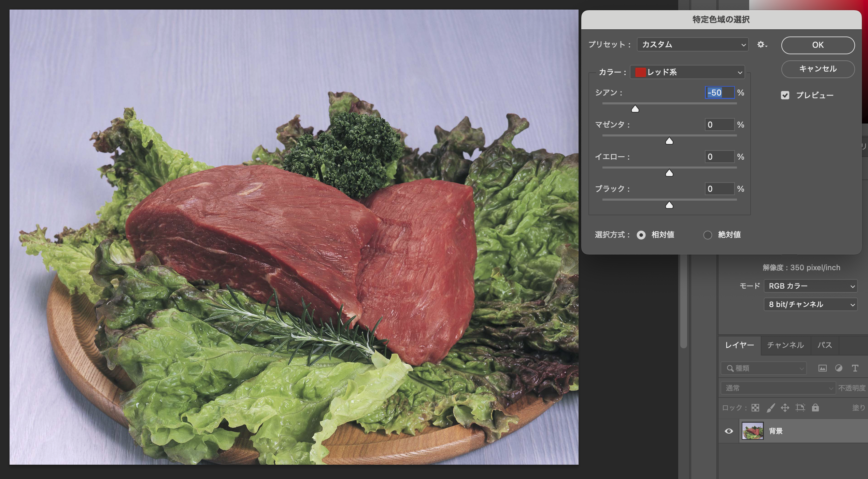Click the lock all padlock icon
Viewport: 868px width, 479px height.
pos(815,407)
